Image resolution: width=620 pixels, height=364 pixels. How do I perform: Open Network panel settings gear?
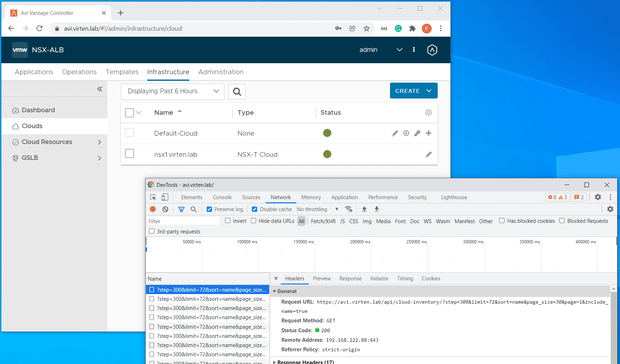coord(610,209)
